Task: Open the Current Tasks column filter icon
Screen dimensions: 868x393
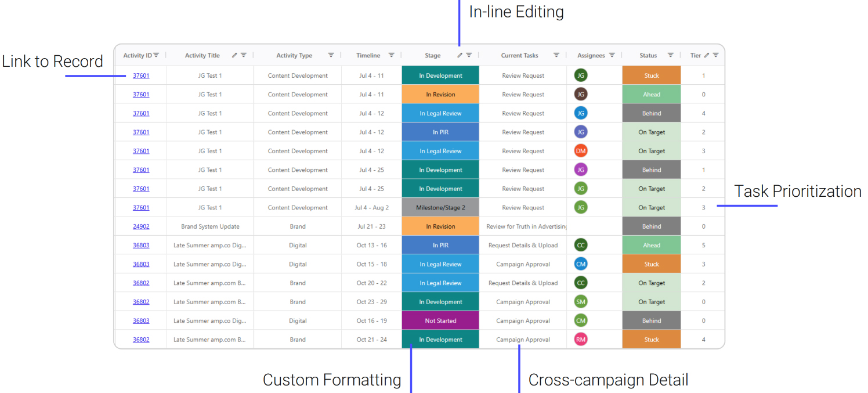Action: 556,55
